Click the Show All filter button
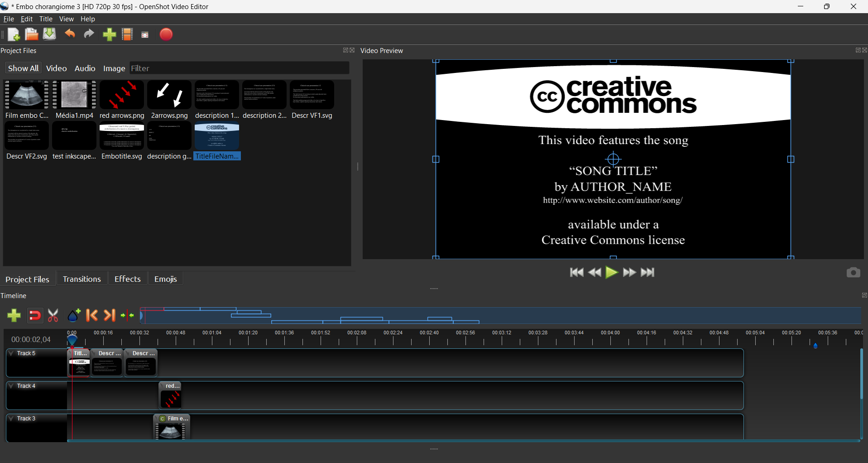This screenshot has width=868, height=463. pos(23,68)
